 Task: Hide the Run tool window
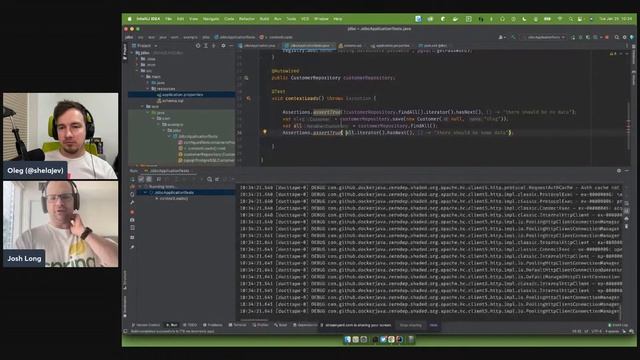pos(627,171)
